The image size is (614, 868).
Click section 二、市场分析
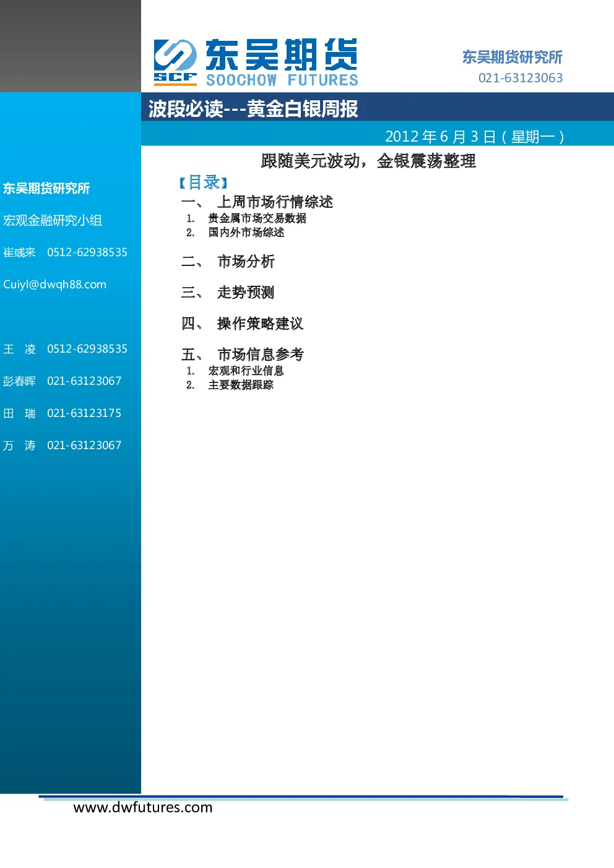(x=228, y=261)
